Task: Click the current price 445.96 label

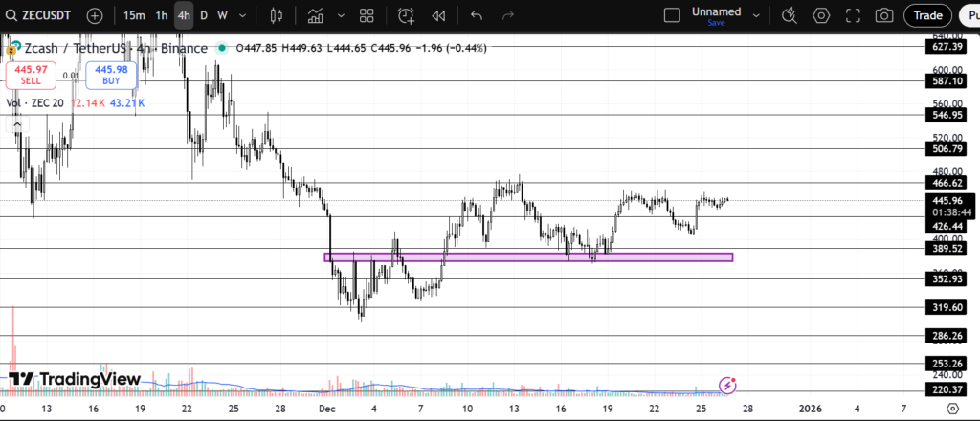Action: pos(948,201)
